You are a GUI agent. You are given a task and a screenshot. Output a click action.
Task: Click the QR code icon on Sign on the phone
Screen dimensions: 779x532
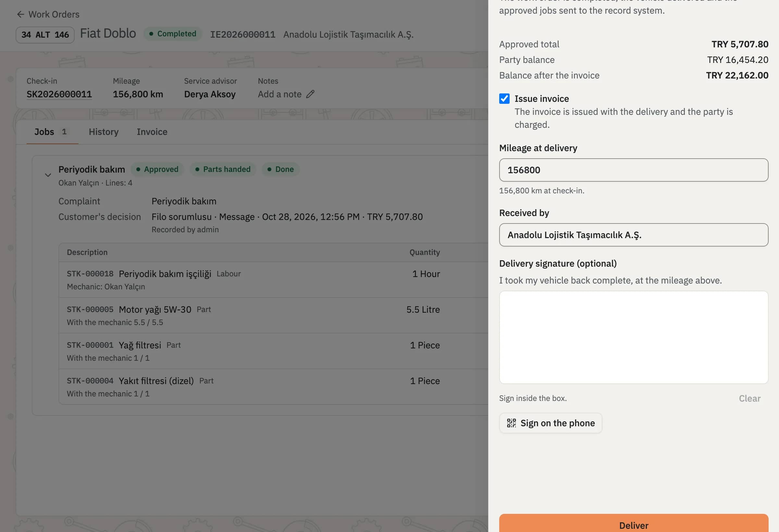pos(511,423)
